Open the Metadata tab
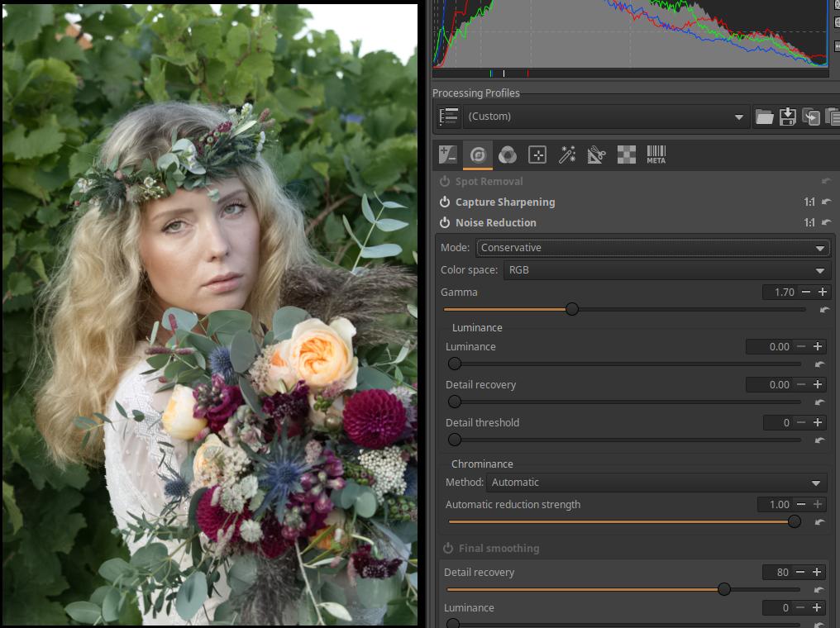The width and height of the screenshot is (840, 628). click(656, 155)
